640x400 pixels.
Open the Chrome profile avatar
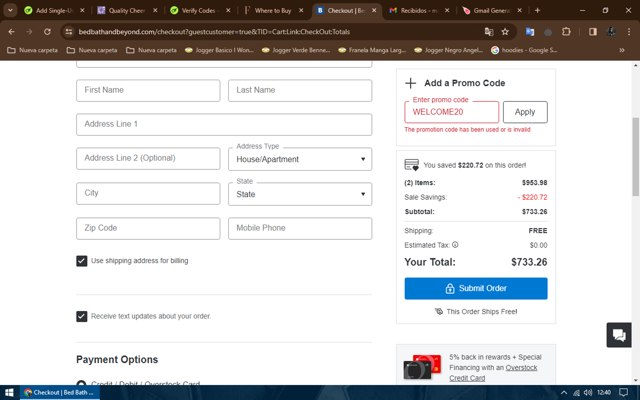(x=611, y=32)
